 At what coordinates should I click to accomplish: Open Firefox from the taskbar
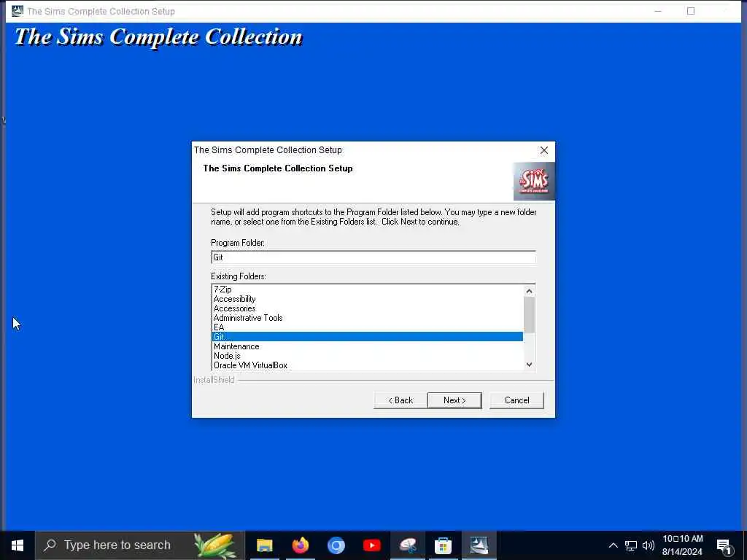[300, 545]
